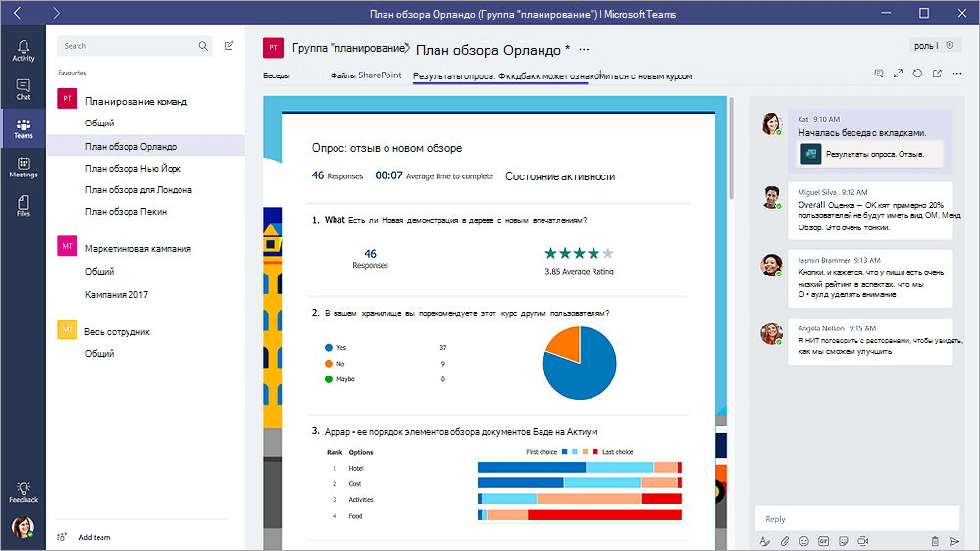Click the send arrow icon
This screenshot has height=551, width=980.
coord(954,541)
